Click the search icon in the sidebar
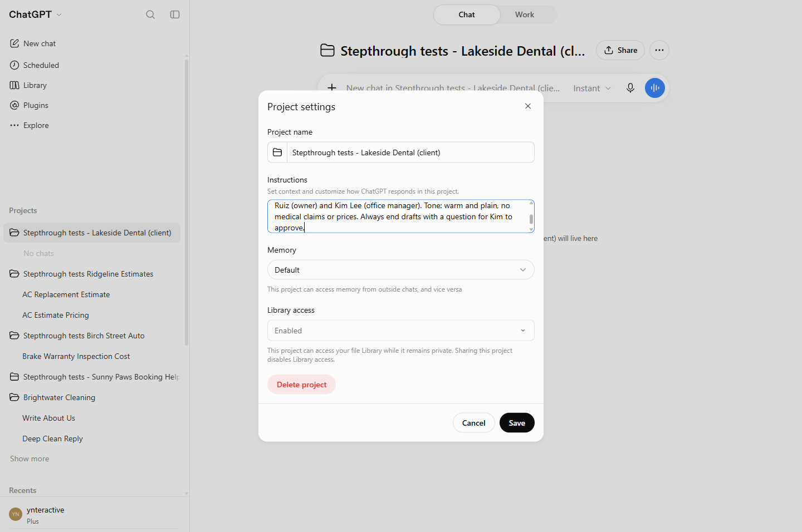Viewport: 802px width, 532px height. tap(150, 14)
